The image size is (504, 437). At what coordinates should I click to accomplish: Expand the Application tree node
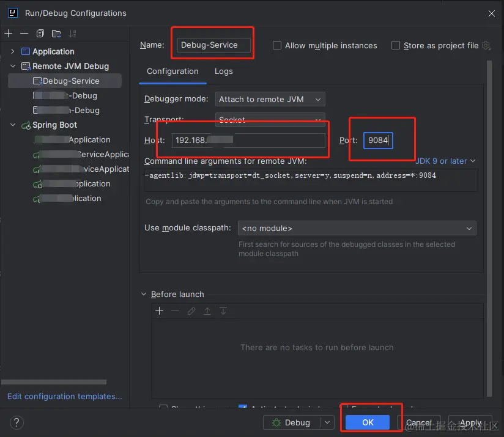(12, 51)
